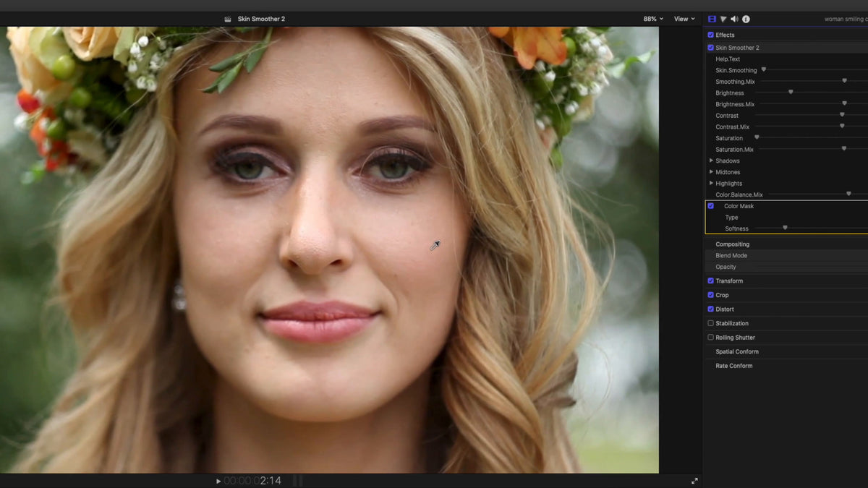Image resolution: width=868 pixels, height=488 pixels.
Task: Open the Audio inspector speaker icon
Action: coord(734,19)
